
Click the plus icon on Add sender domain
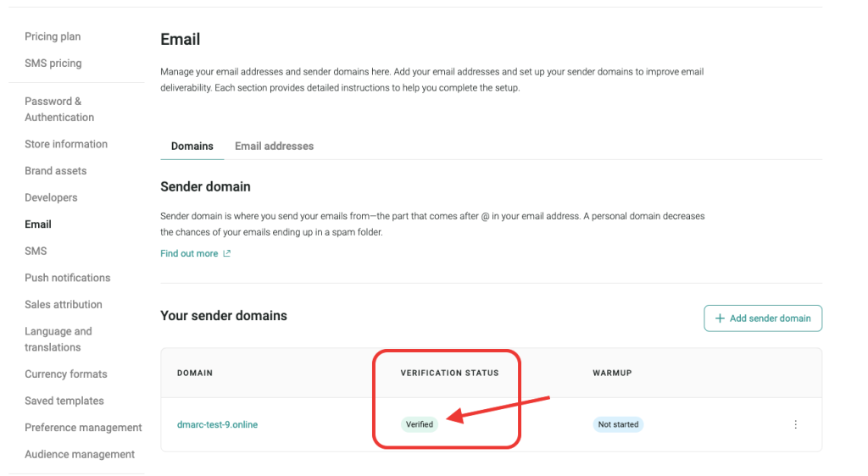(x=721, y=318)
